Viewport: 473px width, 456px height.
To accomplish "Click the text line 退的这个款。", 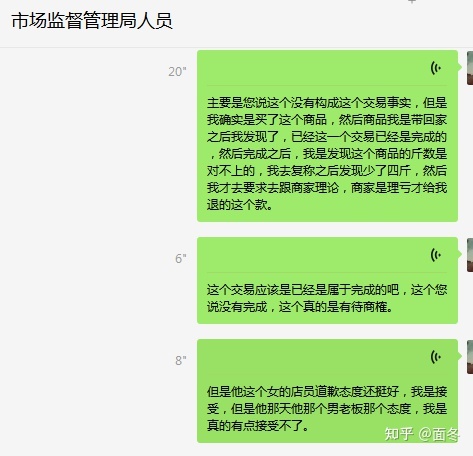I will tap(240, 205).
